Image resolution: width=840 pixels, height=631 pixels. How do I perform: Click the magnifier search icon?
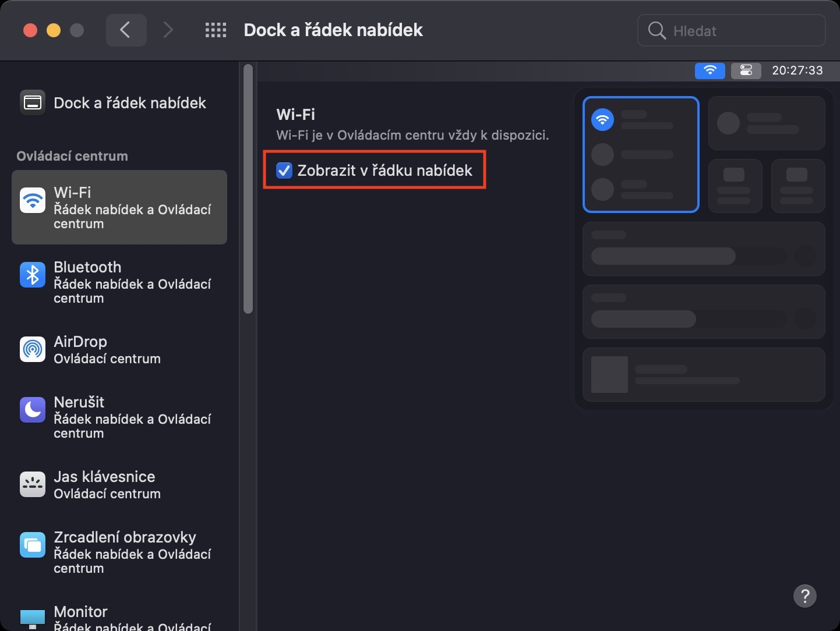657,30
